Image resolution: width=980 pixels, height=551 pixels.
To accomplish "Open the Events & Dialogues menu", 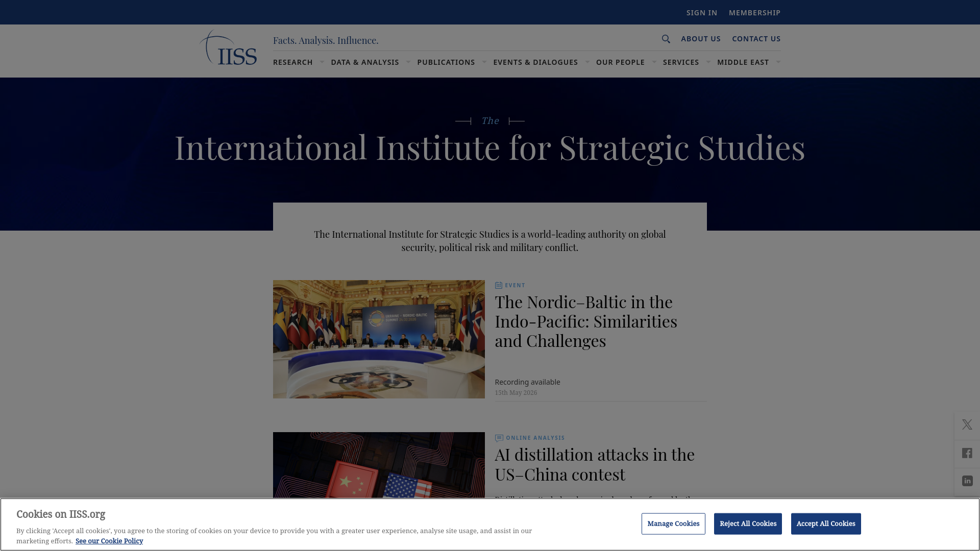I will pyautogui.click(x=535, y=62).
